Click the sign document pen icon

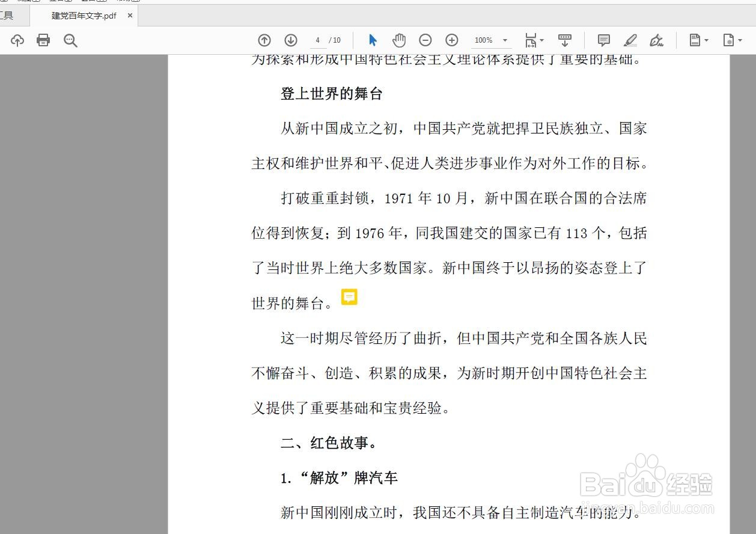click(x=656, y=40)
